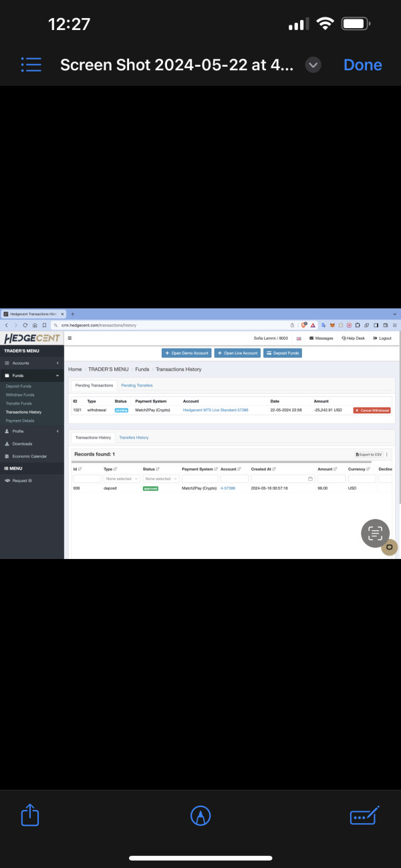Open the markup pen icon

click(200, 815)
